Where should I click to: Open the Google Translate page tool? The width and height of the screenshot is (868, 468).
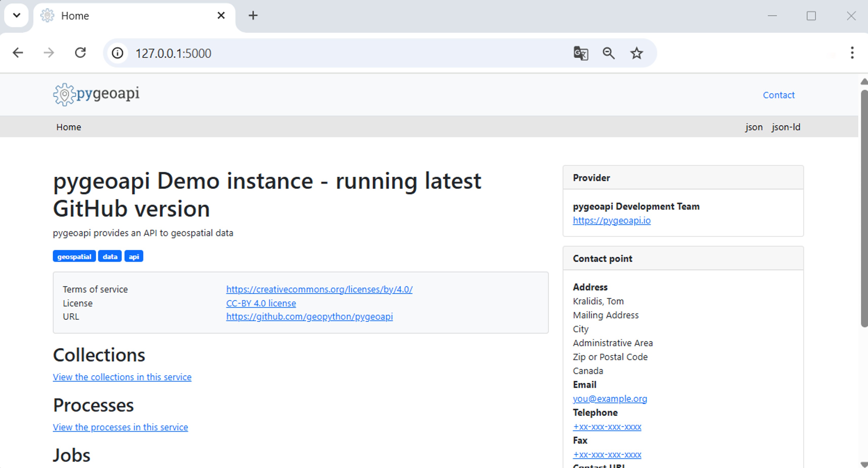point(581,53)
